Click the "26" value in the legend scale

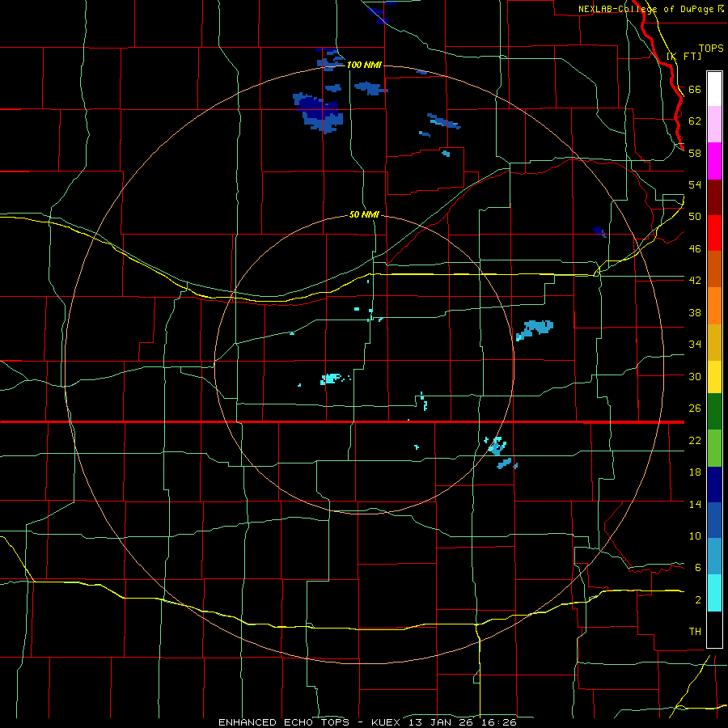695,408
